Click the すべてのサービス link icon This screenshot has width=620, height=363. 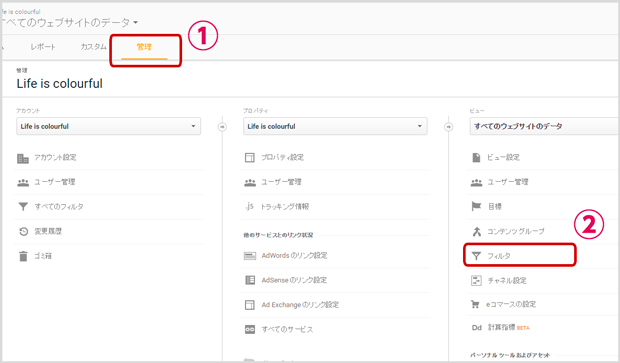(250, 329)
